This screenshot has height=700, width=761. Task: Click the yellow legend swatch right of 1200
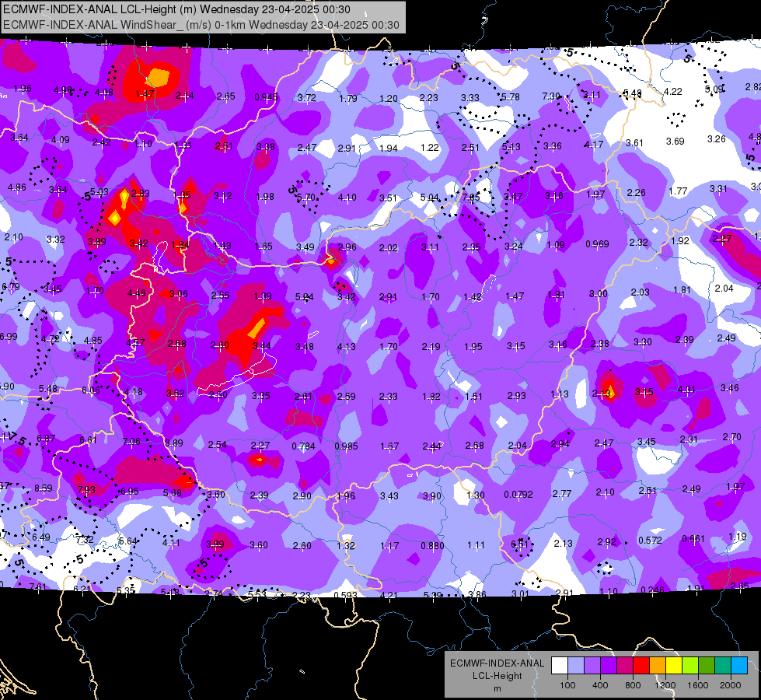tap(674, 666)
